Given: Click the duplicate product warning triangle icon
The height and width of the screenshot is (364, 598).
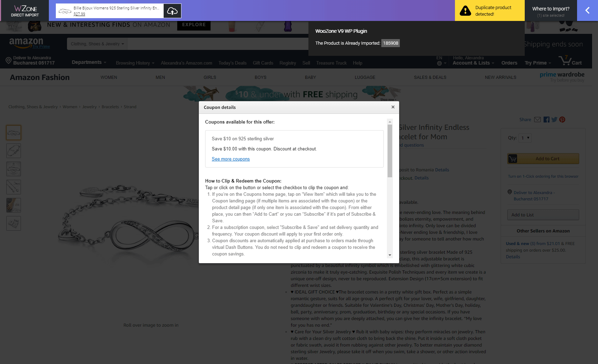Looking at the screenshot, I should 465,11.
